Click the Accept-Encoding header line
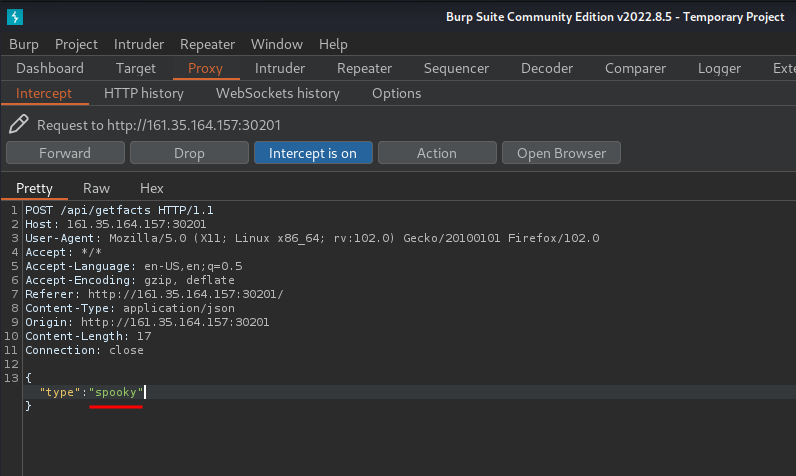This screenshot has width=796, height=476. 130,280
